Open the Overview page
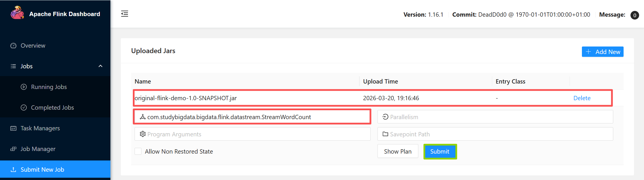644x180 pixels. (x=55, y=46)
